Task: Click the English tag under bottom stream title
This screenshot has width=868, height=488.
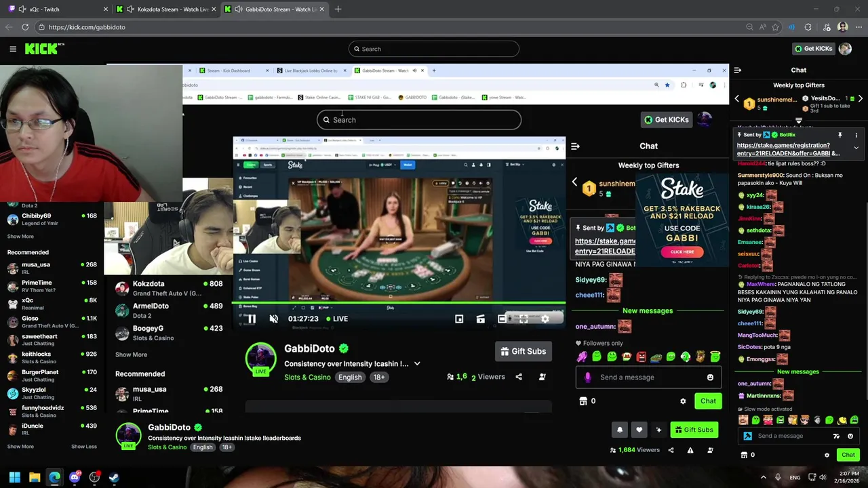Action: tap(203, 447)
